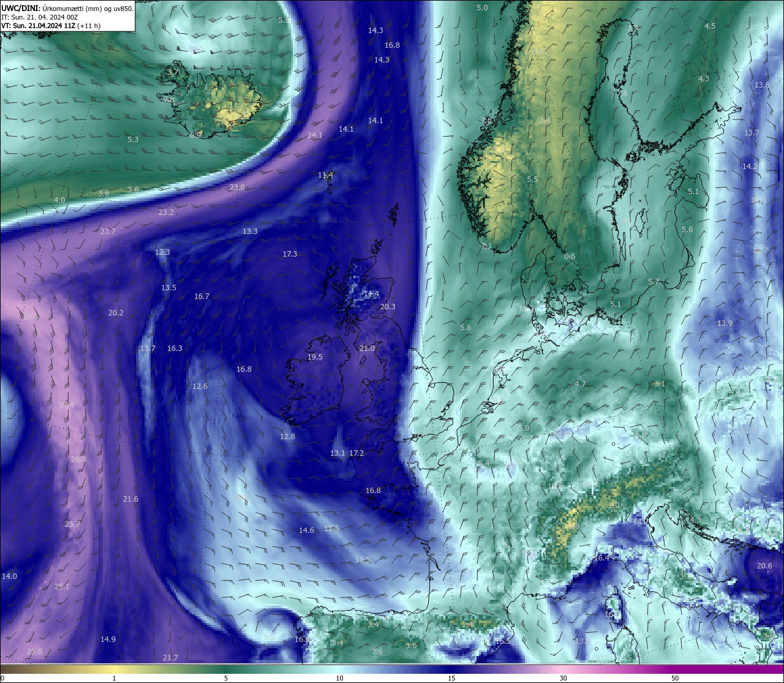Click the '21.0' value over northern England

coord(367,349)
